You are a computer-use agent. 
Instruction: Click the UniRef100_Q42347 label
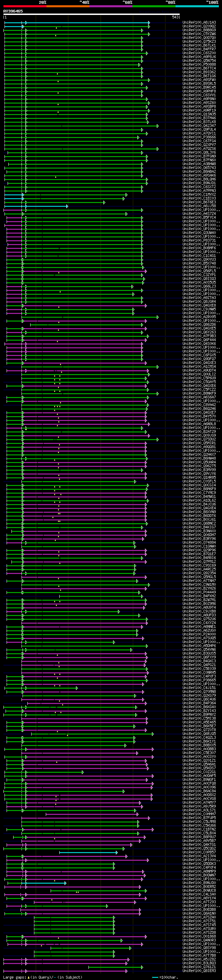coord(199,125)
